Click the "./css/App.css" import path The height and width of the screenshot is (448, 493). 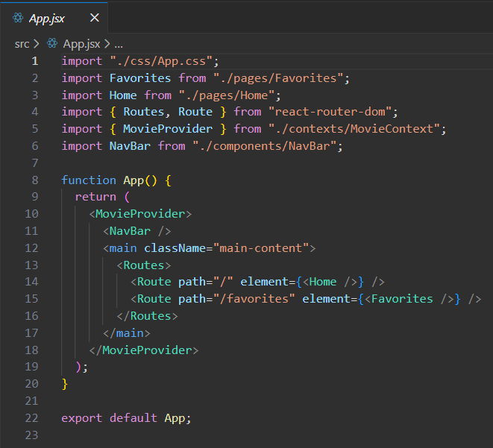click(x=161, y=61)
